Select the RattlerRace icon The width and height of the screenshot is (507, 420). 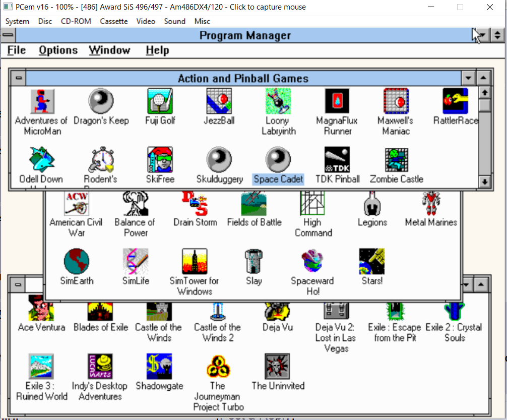click(455, 101)
